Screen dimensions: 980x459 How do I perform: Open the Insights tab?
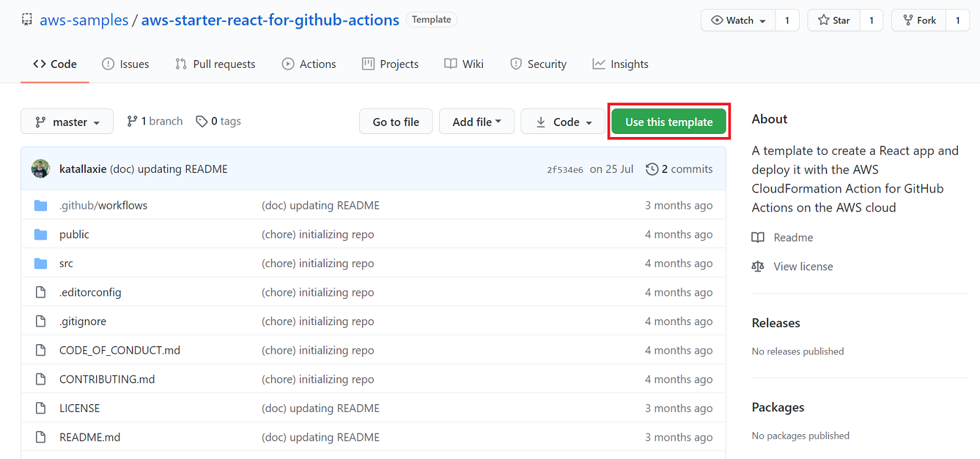620,63
